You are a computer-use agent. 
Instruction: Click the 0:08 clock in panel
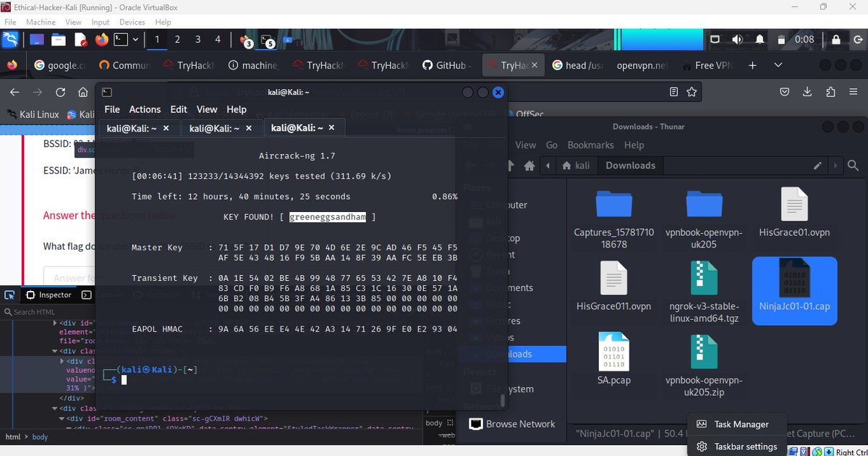[x=804, y=39]
